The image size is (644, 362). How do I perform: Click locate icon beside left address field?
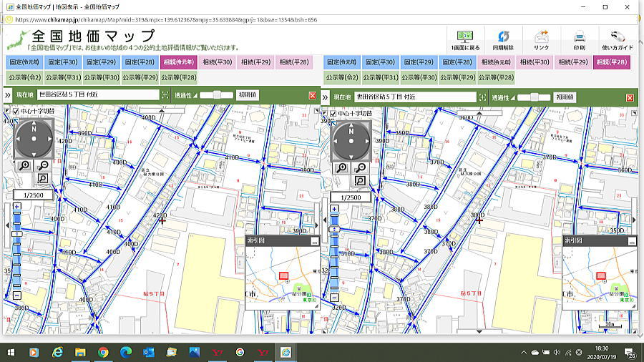coord(165,95)
